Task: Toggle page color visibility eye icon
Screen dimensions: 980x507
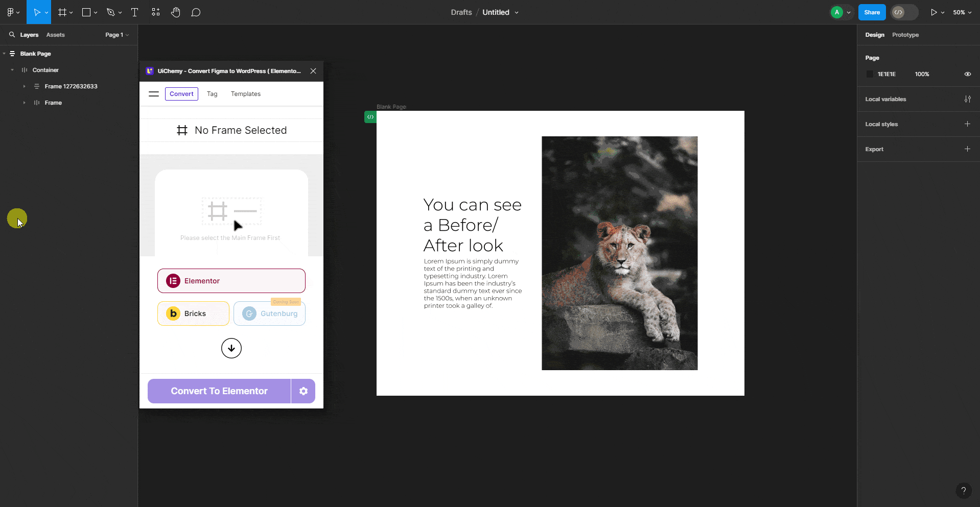Action: click(x=967, y=74)
